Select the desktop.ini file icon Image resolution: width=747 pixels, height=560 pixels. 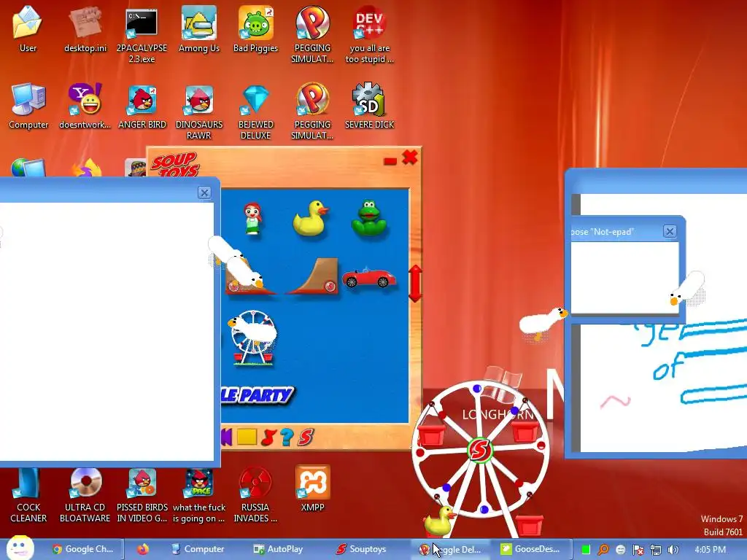point(85,29)
